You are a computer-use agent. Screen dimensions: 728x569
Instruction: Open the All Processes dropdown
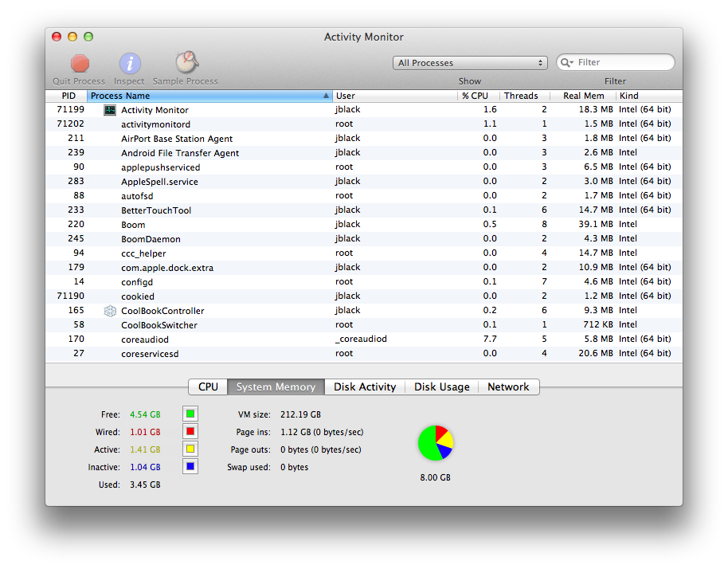(x=470, y=63)
